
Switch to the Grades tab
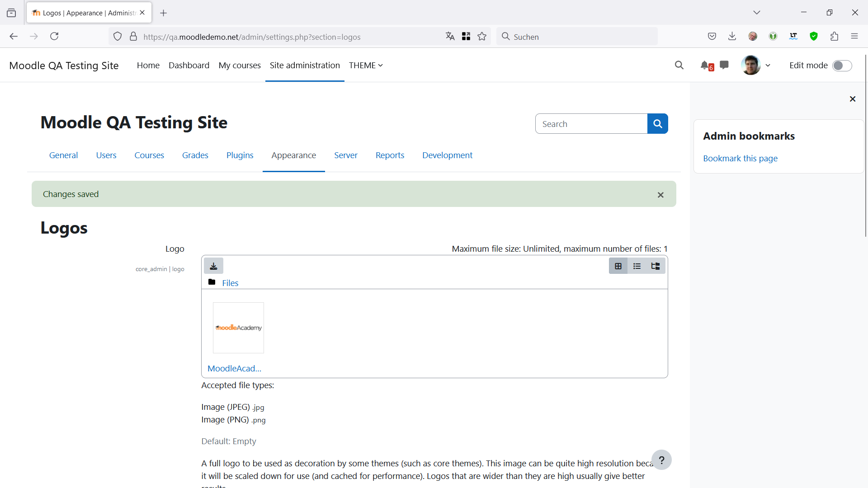[195, 155]
